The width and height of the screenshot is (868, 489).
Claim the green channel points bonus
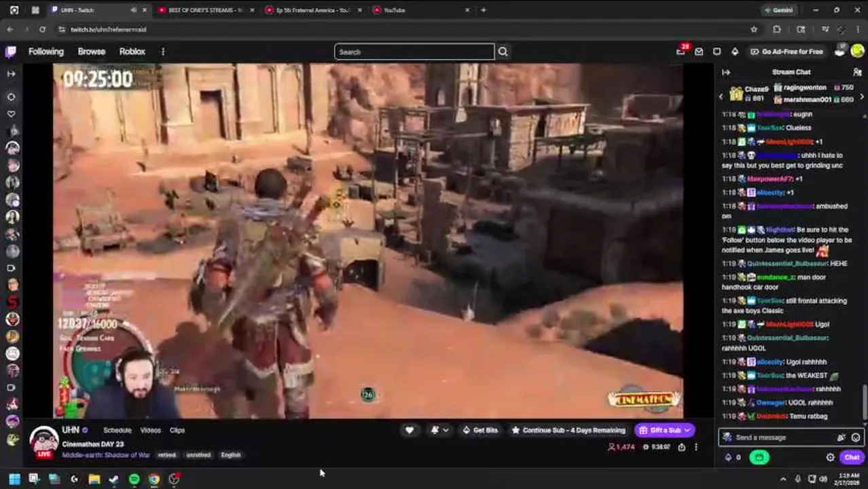759,457
